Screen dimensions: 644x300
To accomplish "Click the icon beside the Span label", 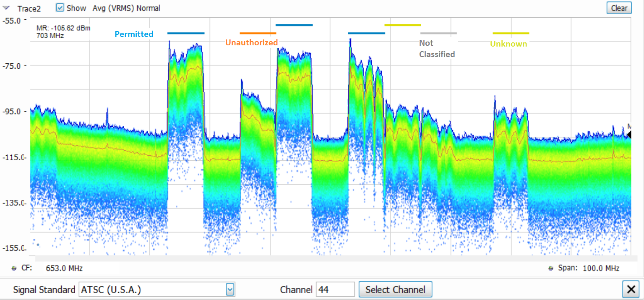I will 550,268.
